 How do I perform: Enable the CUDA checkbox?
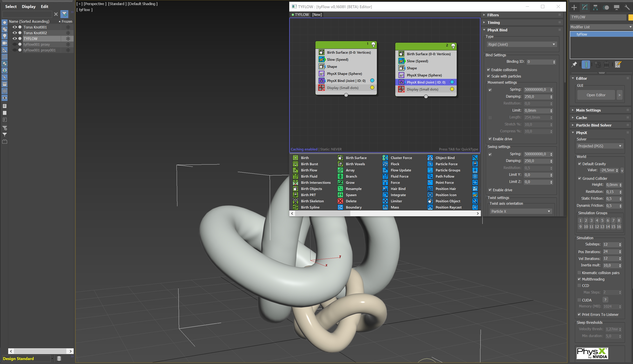coord(579,300)
